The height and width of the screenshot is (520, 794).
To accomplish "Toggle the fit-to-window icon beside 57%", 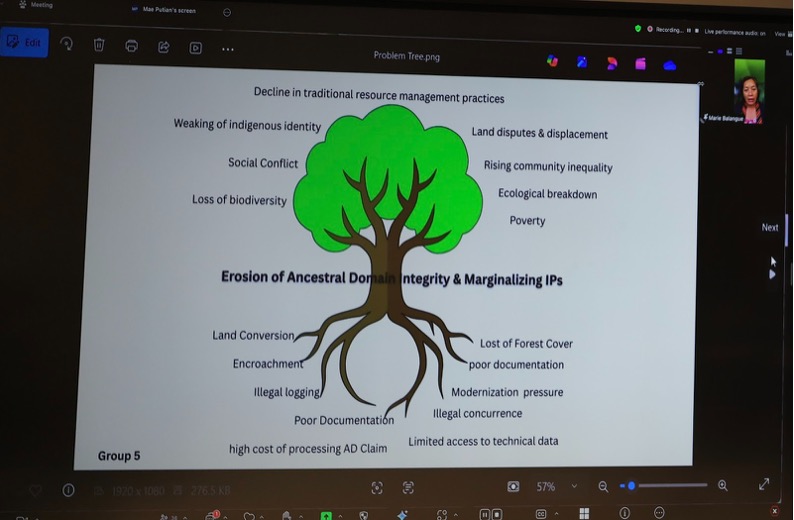I will point(513,487).
